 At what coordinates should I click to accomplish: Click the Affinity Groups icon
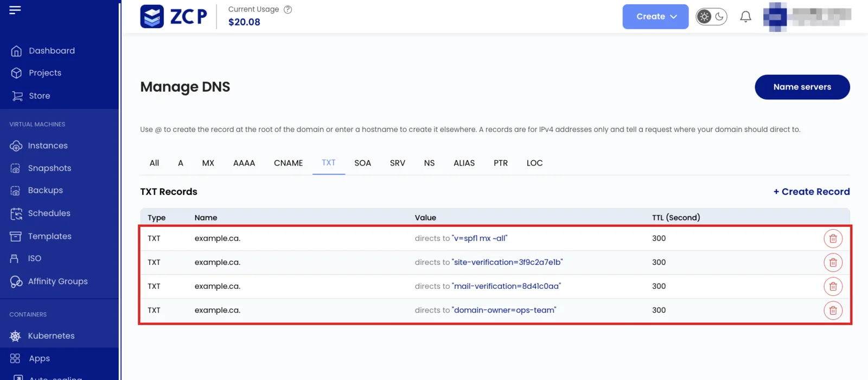pyautogui.click(x=16, y=282)
